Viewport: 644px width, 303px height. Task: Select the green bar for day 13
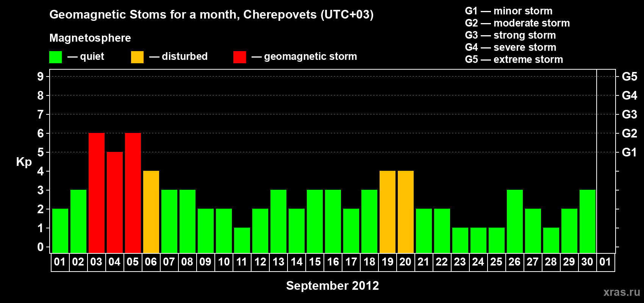(278, 221)
